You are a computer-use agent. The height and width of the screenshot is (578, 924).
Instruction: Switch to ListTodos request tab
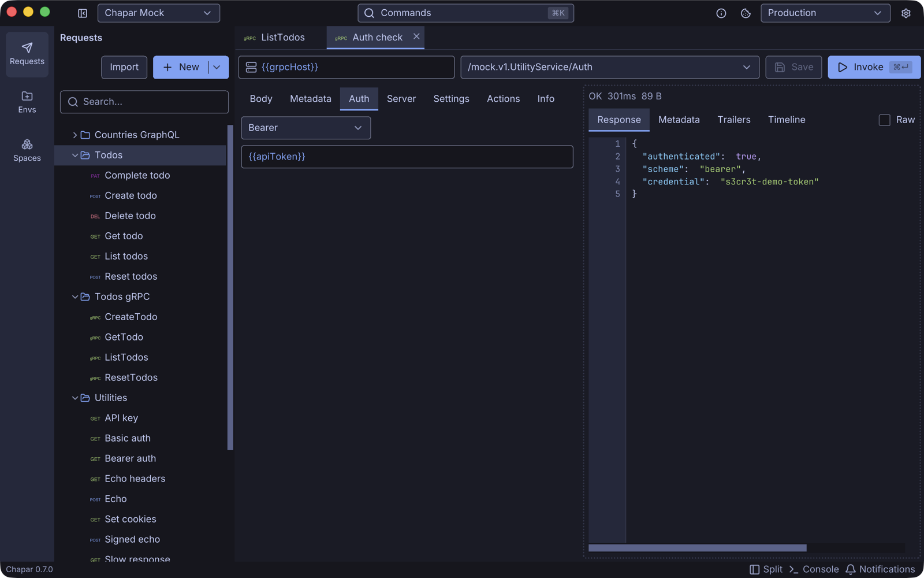point(281,37)
